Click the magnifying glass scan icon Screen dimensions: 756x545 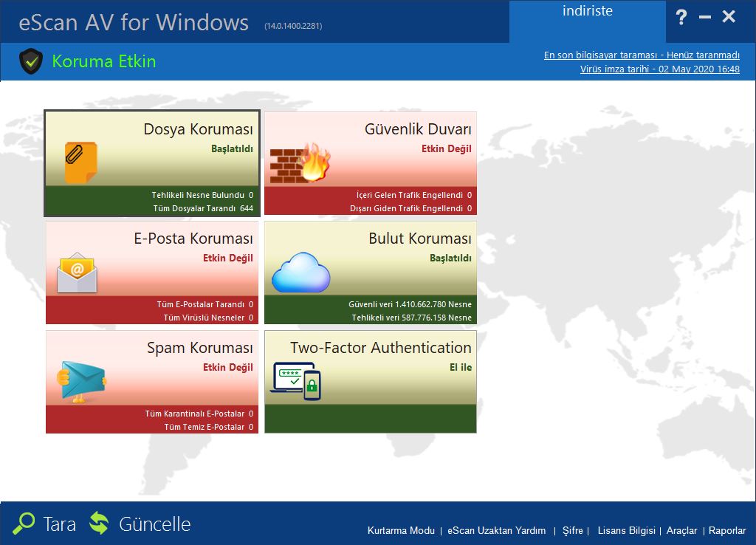pyautogui.click(x=24, y=524)
